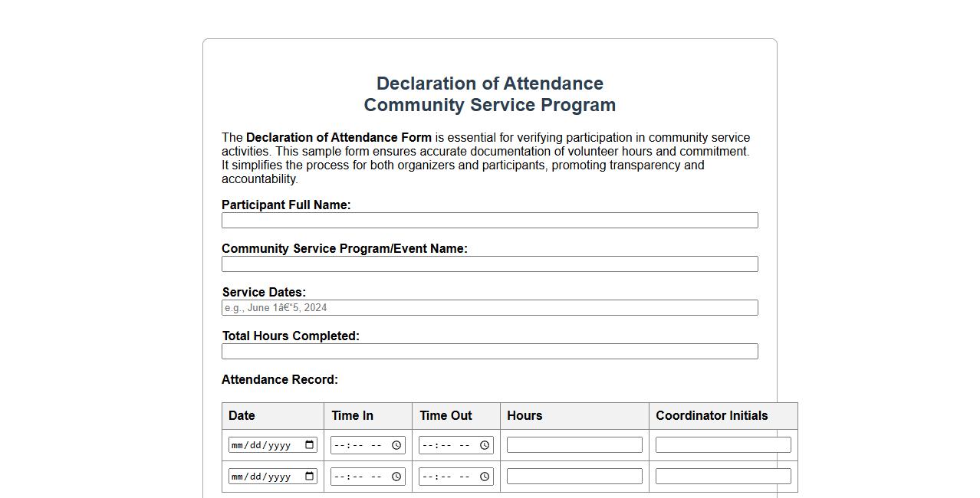Click the Participant Full Name input field

[489, 220]
